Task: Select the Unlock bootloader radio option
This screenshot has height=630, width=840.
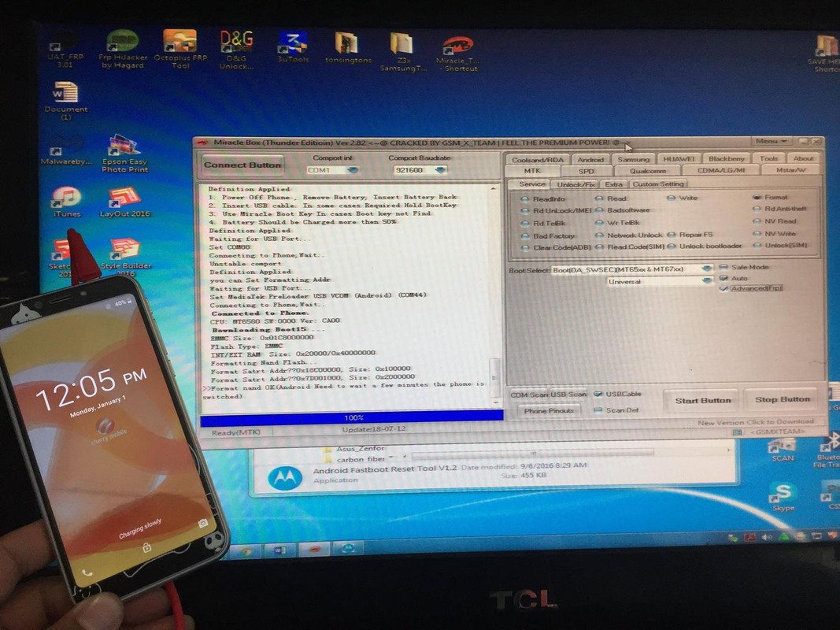Action: coord(705,246)
